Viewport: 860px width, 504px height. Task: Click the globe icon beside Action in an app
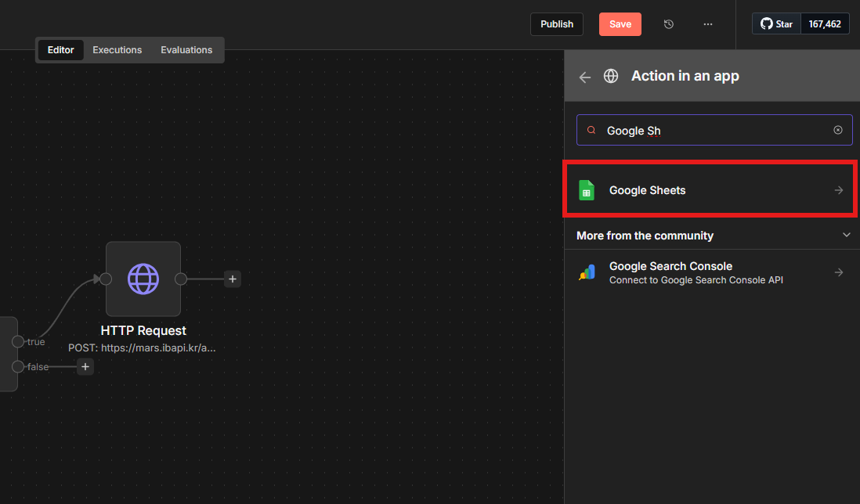(611, 76)
